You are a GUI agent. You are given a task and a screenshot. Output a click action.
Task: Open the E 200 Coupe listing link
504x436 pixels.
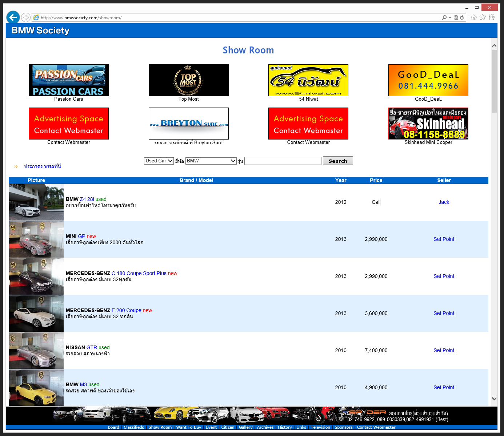pyautogui.click(x=126, y=310)
